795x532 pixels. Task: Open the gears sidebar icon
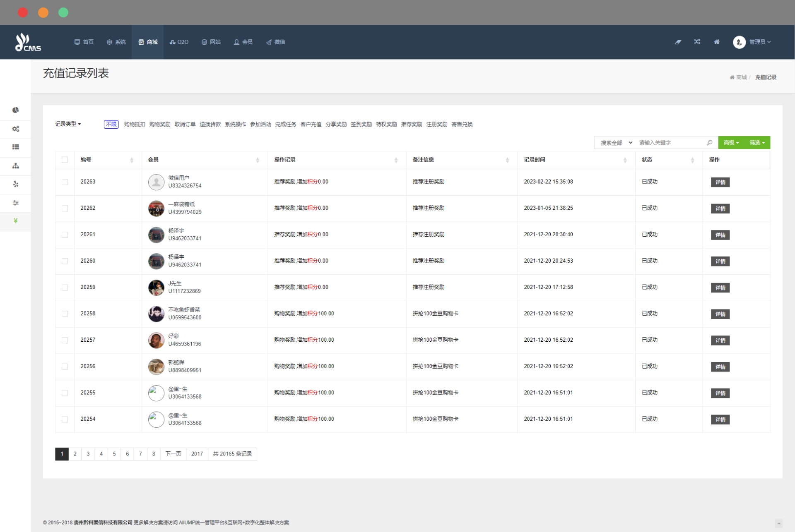click(15, 129)
